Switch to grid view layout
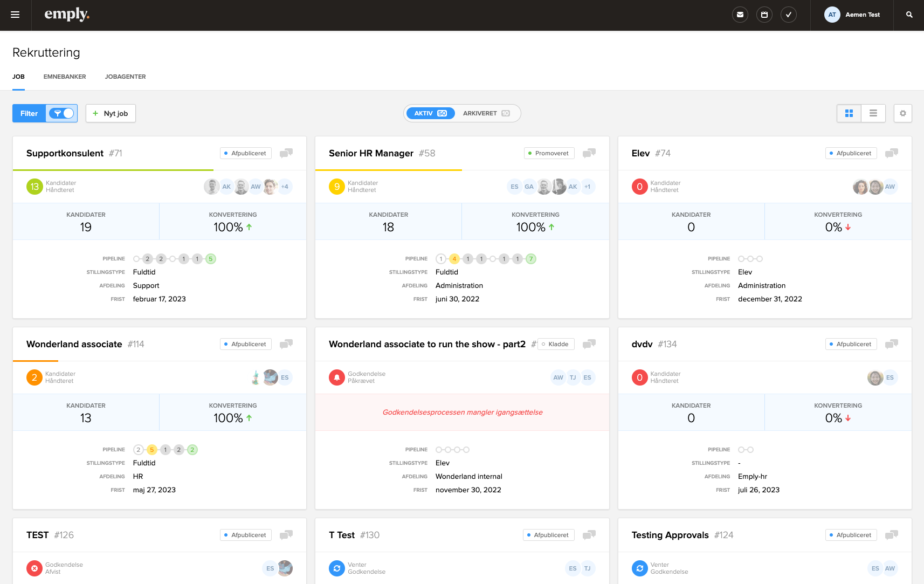This screenshot has height=584, width=924. 849,113
